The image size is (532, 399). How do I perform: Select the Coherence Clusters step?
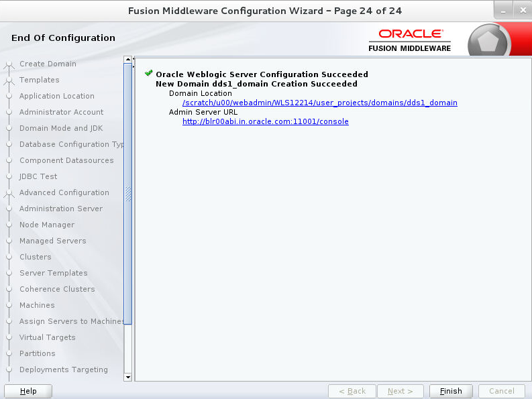(x=57, y=289)
